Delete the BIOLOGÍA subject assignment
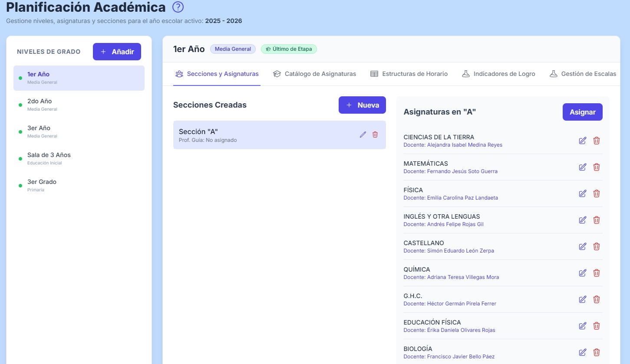The width and height of the screenshot is (630, 364). tap(597, 352)
